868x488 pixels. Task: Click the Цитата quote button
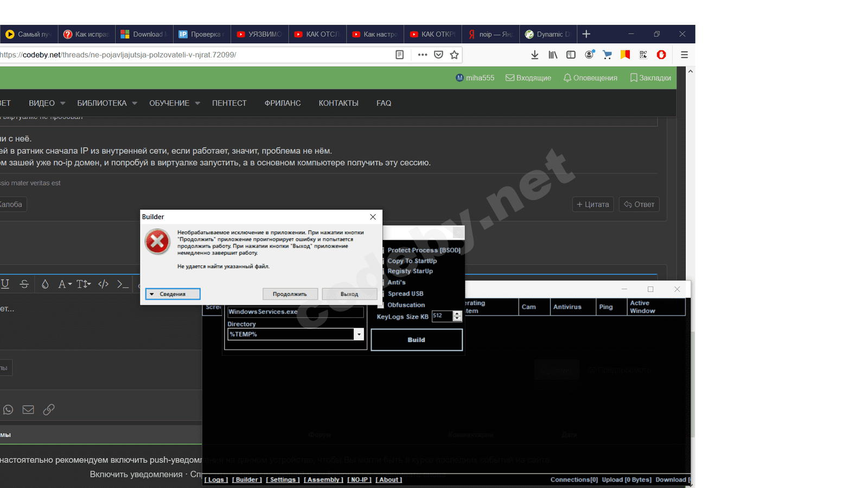(593, 204)
